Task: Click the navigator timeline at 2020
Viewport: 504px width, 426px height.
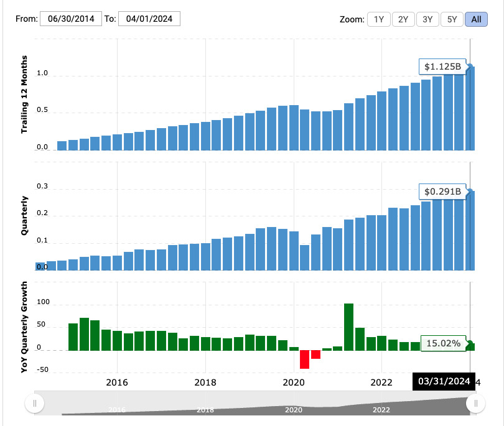Action: tap(294, 409)
